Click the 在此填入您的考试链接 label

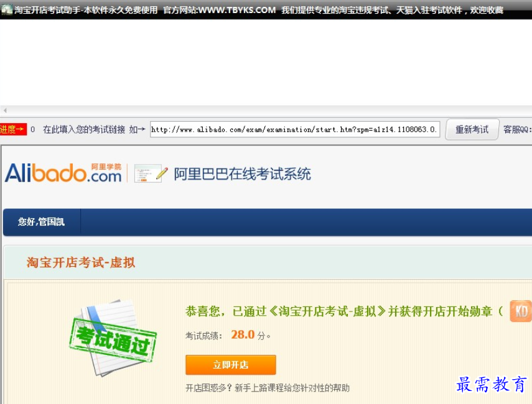84,129
